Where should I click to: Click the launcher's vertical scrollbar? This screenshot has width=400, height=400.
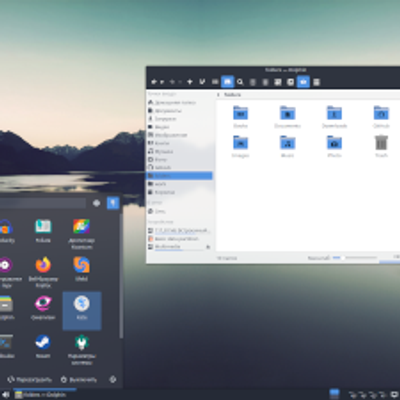point(121,277)
